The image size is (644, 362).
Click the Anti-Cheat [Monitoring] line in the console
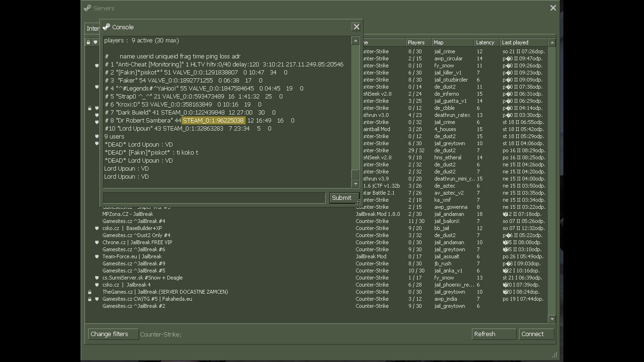click(224, 65)
